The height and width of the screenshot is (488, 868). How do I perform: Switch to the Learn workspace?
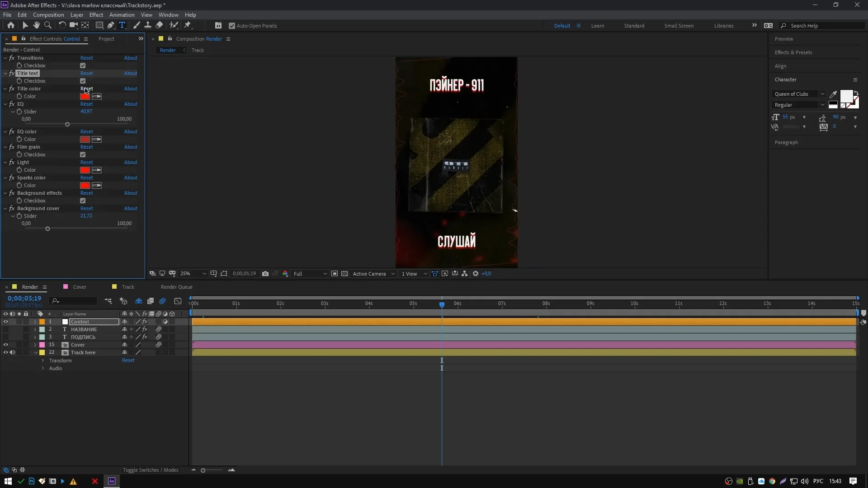tap(597, 26)
